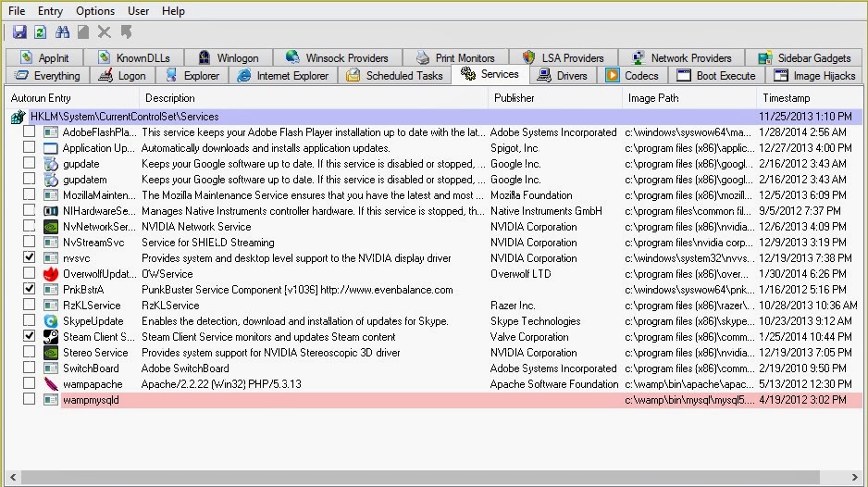Select the 'Valve Corporation' publisher cell

(x=529, y=337)
